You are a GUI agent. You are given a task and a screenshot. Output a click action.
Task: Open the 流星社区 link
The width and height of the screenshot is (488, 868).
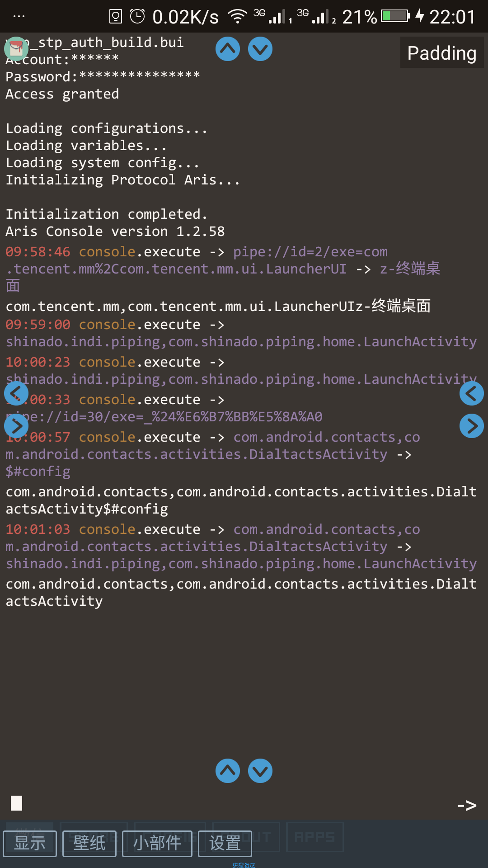click(x=244, y=865)
